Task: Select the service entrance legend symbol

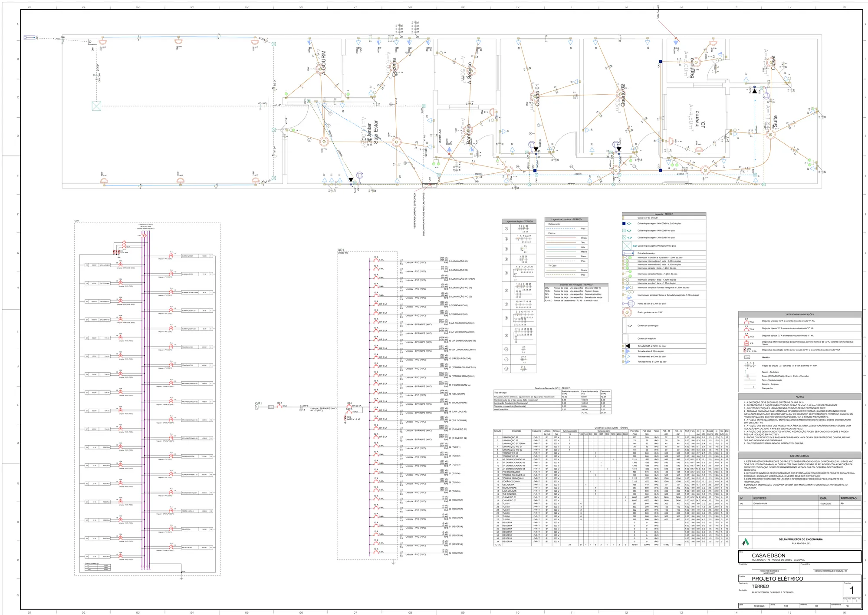Action: click(627, 253)
